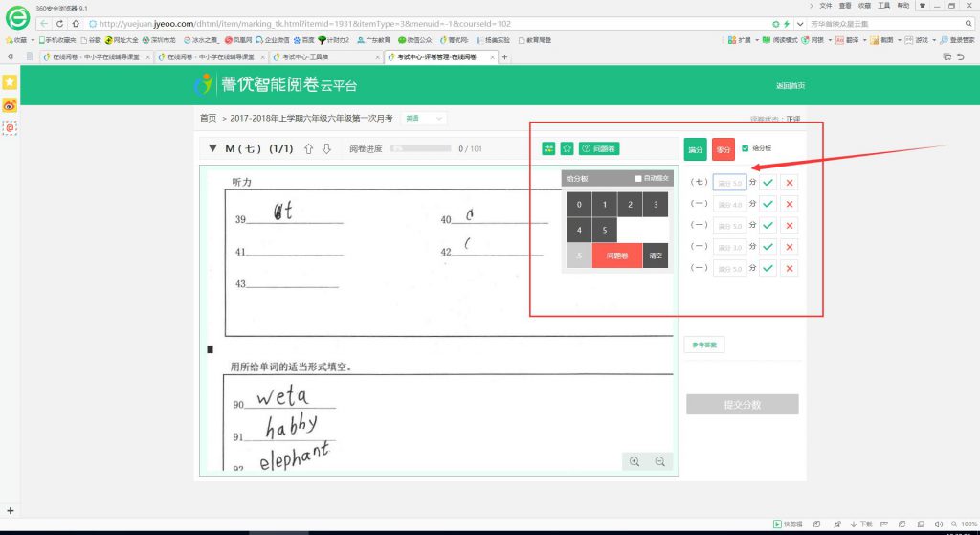Screen dimensions: 980x535
Task: Mark first score row (七) with red cross
Action: click(789, 182)
